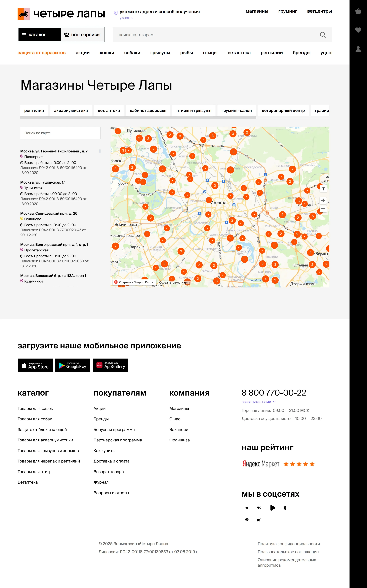Toggle the груминг-салон store filter
Screen dimensions: 367x588
[236, 110]
